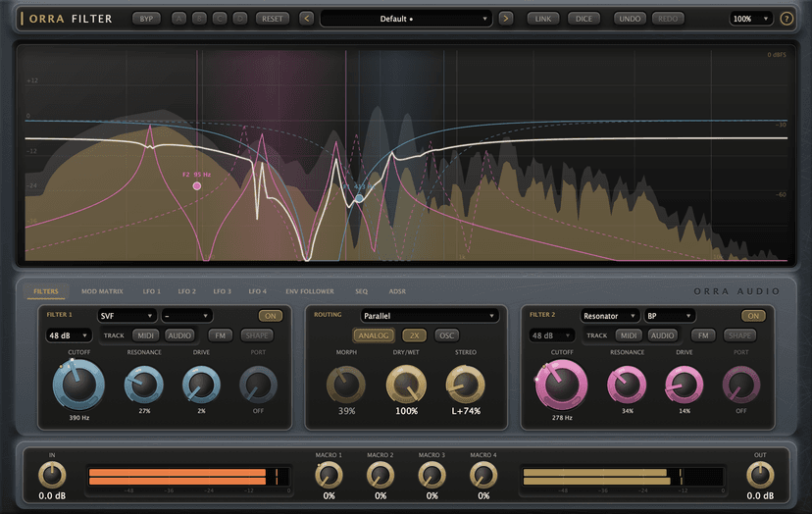Enable AUDIO tracking for Filter 2

coord(662,335)
